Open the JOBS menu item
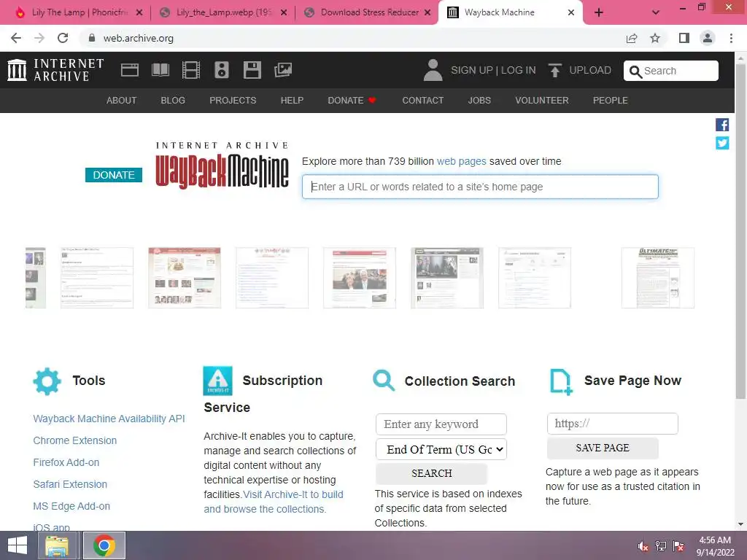Screen dimensions: 747x560 (x=479, y=101)
